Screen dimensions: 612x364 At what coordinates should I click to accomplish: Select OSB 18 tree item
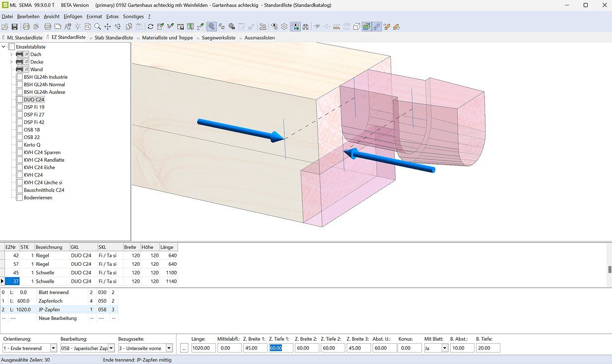click(x=32, y=130)
